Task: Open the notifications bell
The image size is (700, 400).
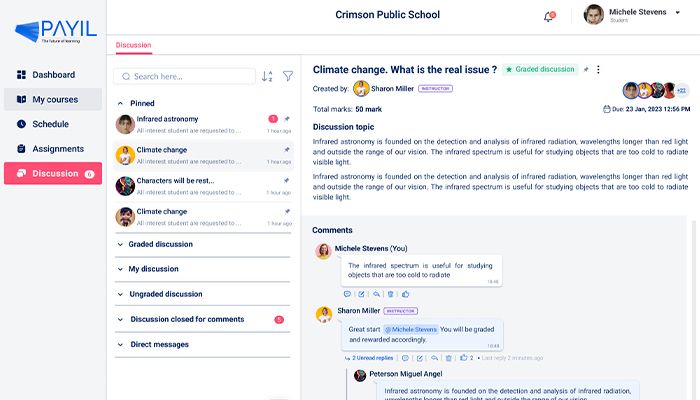Action: point(549,17)
